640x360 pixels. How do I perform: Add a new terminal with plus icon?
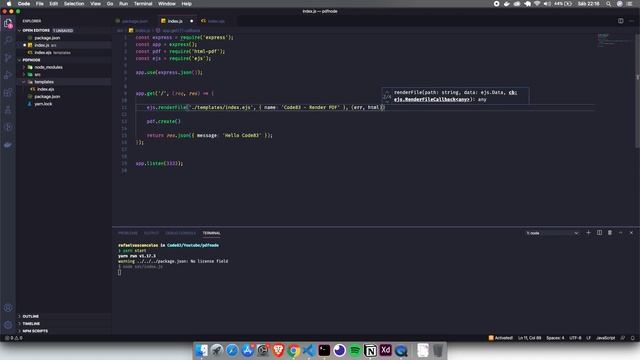[x=588, y=233]
